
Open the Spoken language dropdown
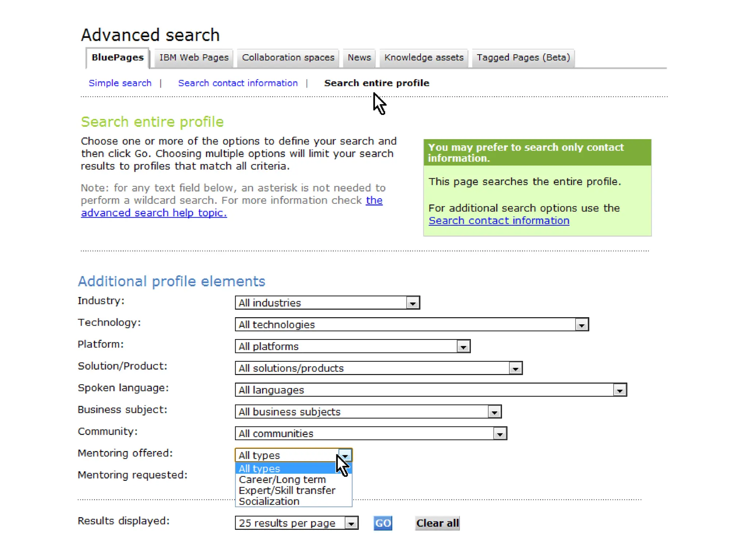click(619, 390)
